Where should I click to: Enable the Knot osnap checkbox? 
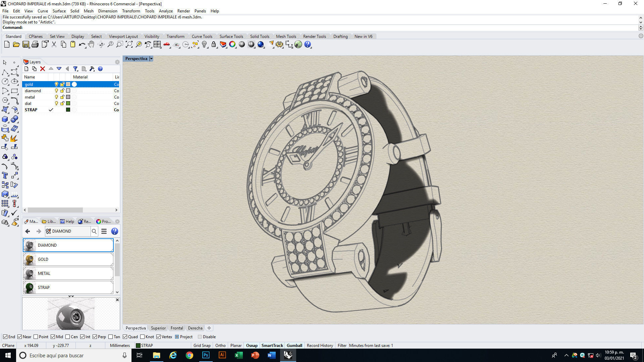pyautogui.click(x=143, y=337)
